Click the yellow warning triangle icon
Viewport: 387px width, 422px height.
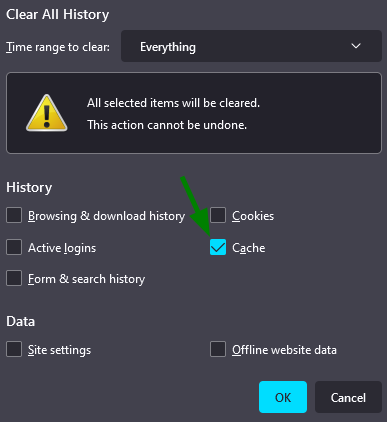[47, 113]
